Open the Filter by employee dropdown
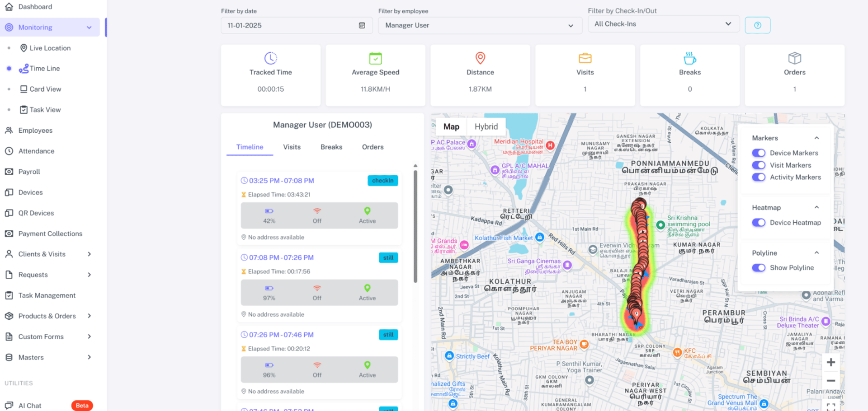Screen dimensions: 868x411 tap(479, 25)
